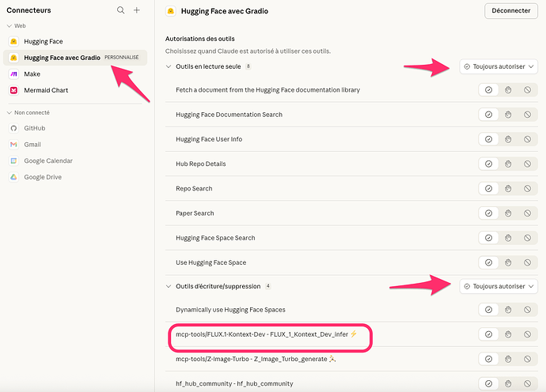Screen dimensions: 546x392
Task: Click the plus icon to add connector
Action: click(x=137, y=10)
